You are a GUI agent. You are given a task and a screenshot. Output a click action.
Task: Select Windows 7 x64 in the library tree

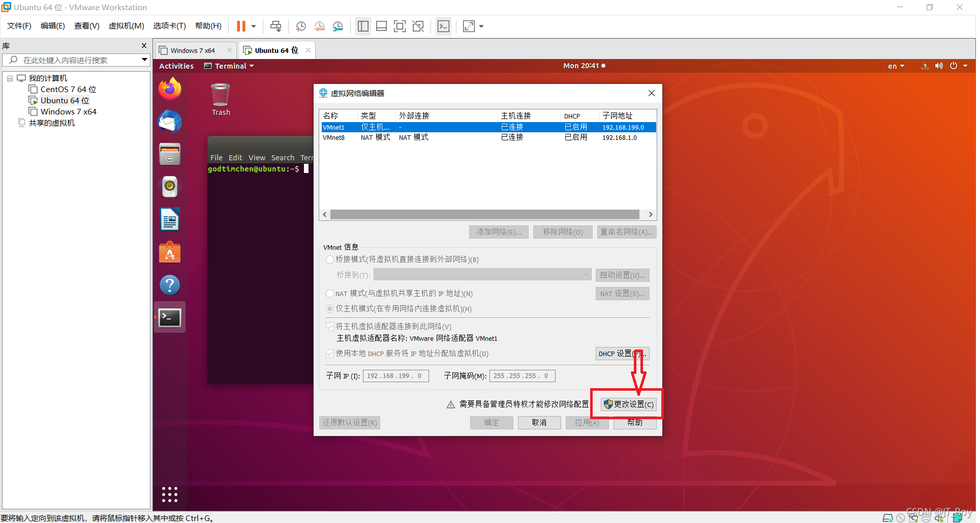(68, 112)
